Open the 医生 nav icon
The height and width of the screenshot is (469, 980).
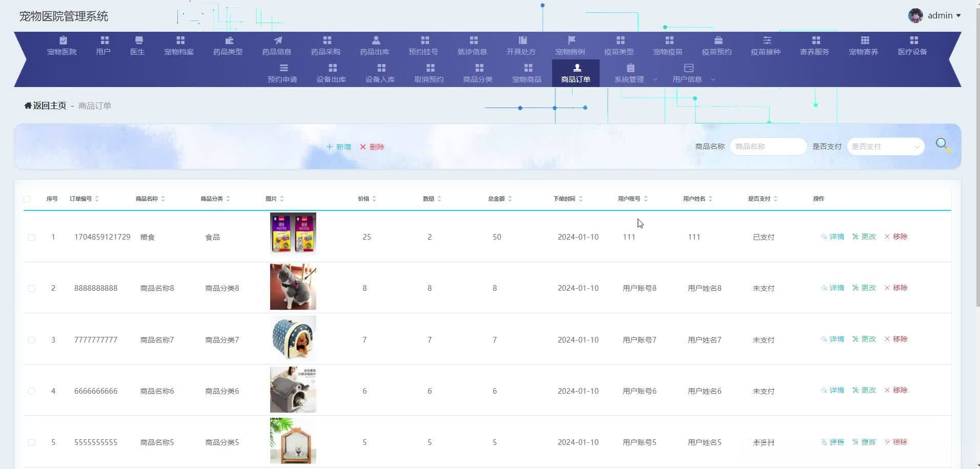point(139,40)
